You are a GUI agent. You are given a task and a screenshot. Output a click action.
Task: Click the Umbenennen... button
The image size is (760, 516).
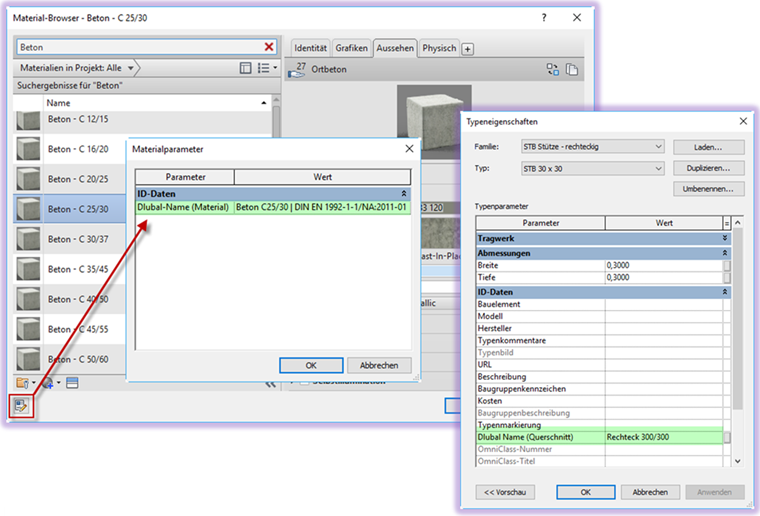[708, 189]
